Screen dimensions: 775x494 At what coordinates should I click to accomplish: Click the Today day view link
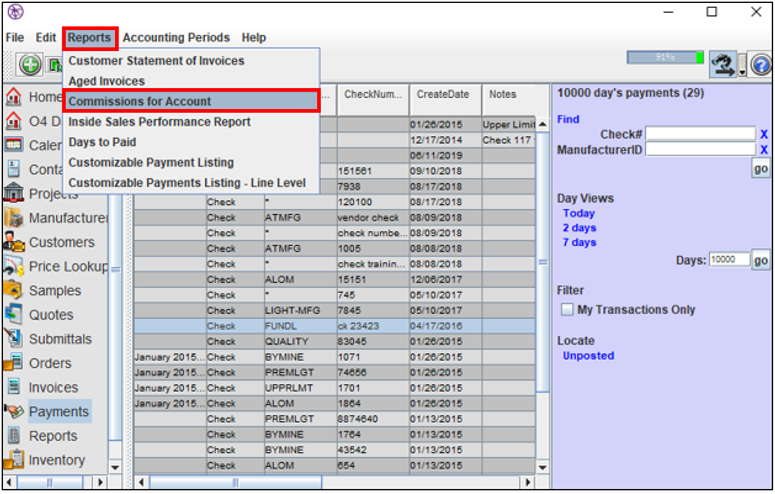pyautogui.click(x=578, y=214)
